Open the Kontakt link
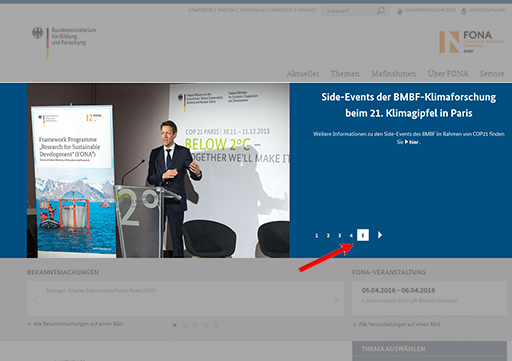The width and height of the screenshot is (512, 361). point(307,10)
